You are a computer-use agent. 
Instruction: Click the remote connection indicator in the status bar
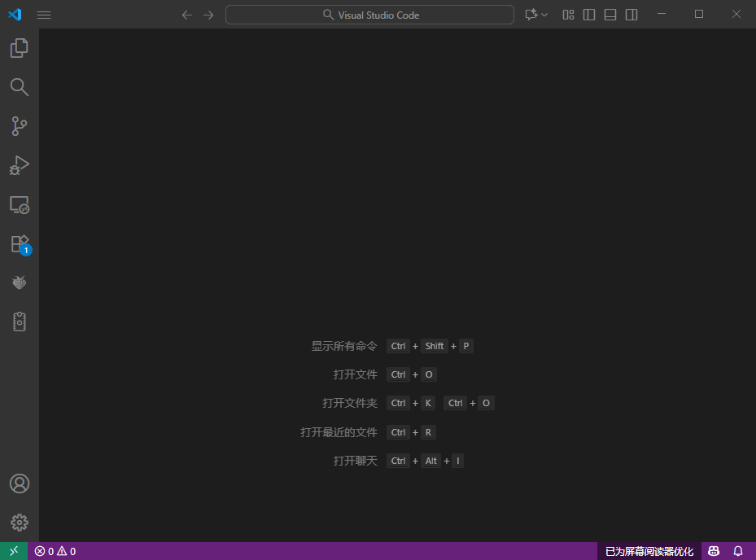point(12,550)
